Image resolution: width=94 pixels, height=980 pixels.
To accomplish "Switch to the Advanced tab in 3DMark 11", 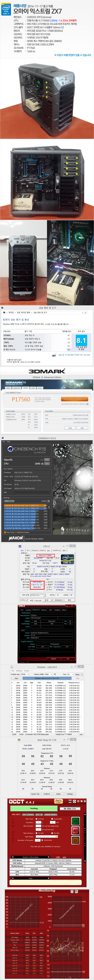I will 17,388.
